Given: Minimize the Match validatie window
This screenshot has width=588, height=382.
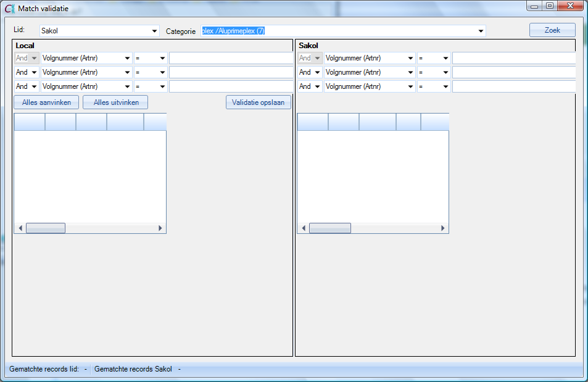Looking at the screenshot, I should pos(534,6).
